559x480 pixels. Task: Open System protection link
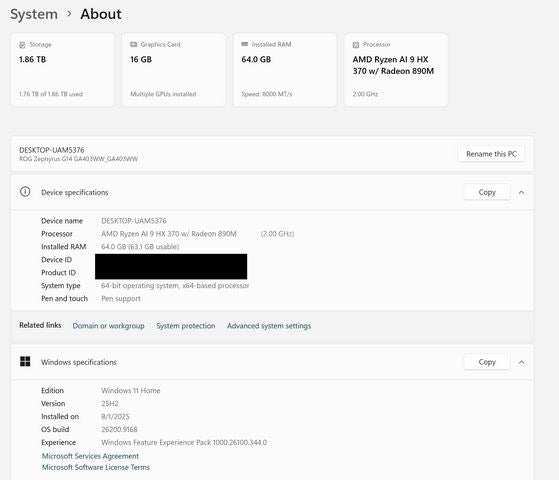186,326
